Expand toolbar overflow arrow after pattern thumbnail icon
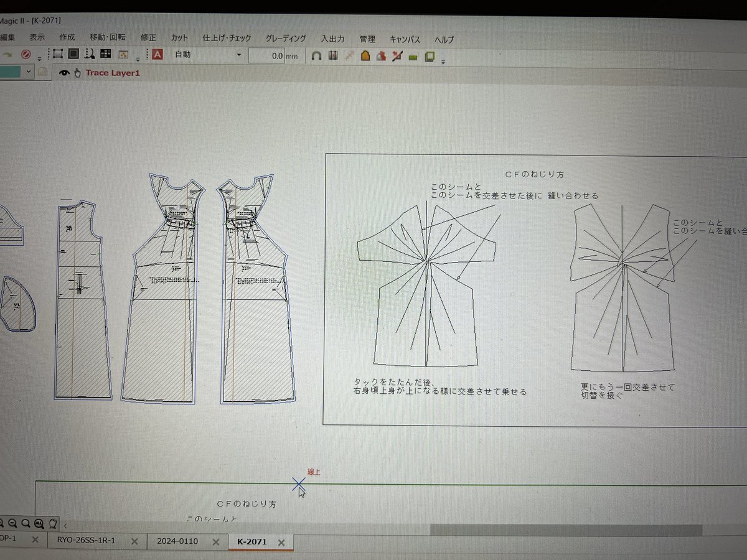The image size is (747, 560). (x=138, y=59)
